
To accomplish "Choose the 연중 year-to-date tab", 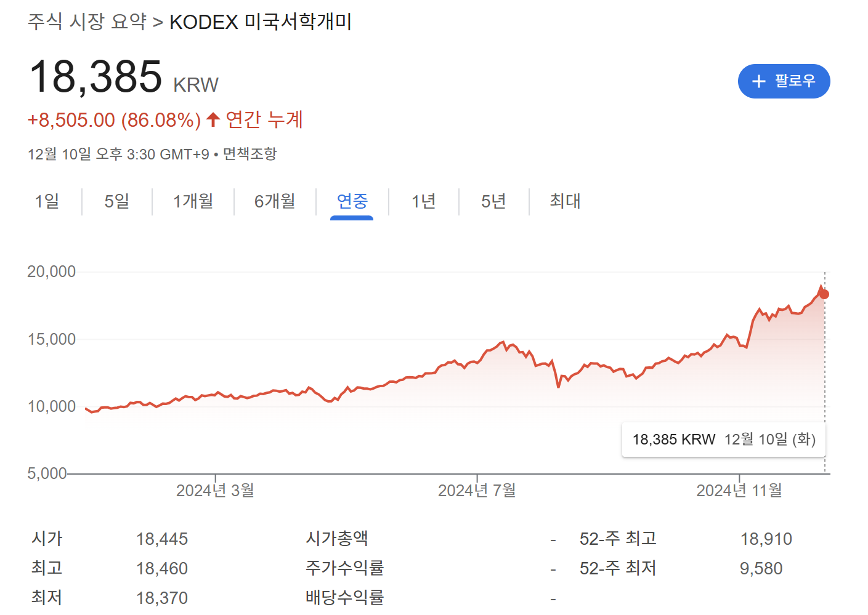I will pyautogui.click(x=352, y=201).
